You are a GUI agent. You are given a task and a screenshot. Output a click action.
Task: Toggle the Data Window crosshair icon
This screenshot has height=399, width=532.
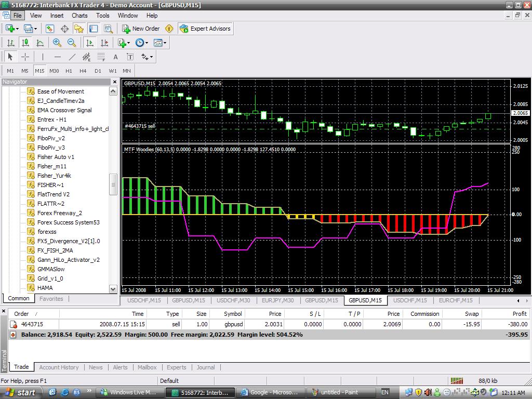click(x=64, y=29)
